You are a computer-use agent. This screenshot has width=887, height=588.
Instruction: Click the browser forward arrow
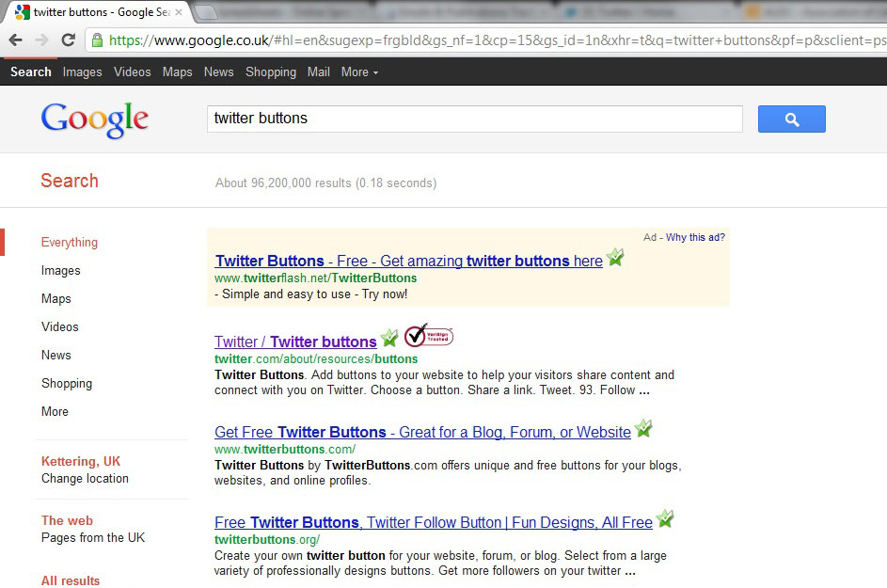(42, 40)
